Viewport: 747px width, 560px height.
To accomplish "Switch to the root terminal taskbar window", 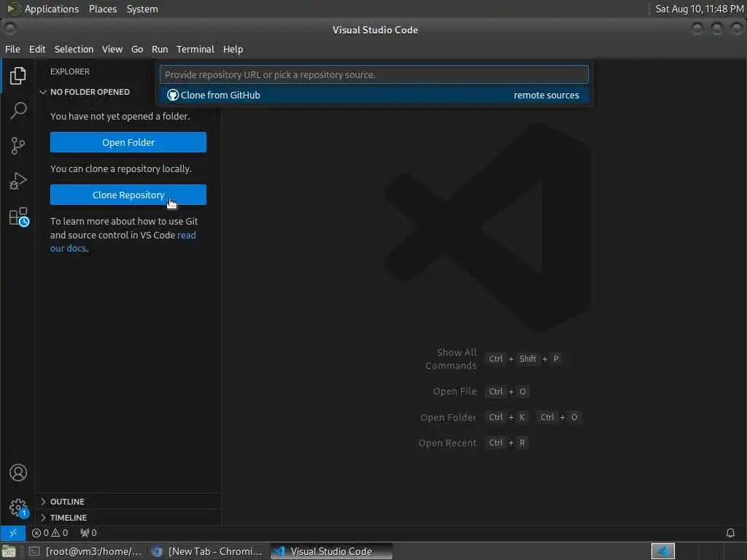I will pos(86,551).
